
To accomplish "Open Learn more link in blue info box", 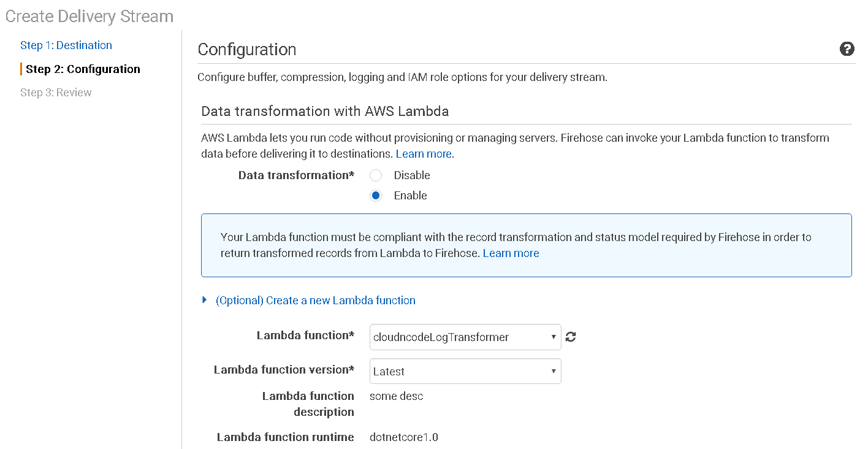I will pos(511,253).
